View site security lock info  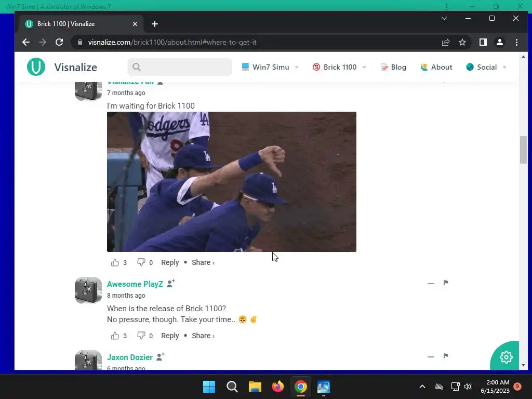[80, 42]
